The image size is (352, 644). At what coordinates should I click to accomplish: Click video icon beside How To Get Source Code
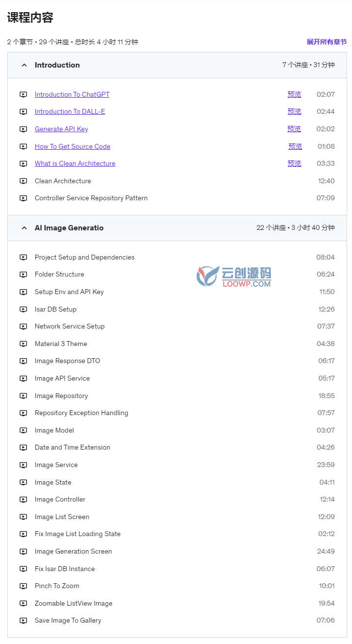[x=23, y=147]
